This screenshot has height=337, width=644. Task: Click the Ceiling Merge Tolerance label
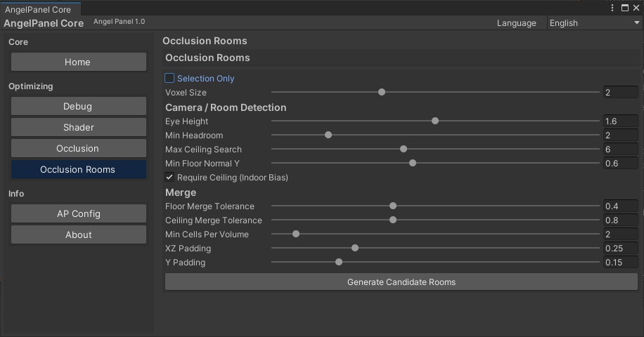coord(213,220)
